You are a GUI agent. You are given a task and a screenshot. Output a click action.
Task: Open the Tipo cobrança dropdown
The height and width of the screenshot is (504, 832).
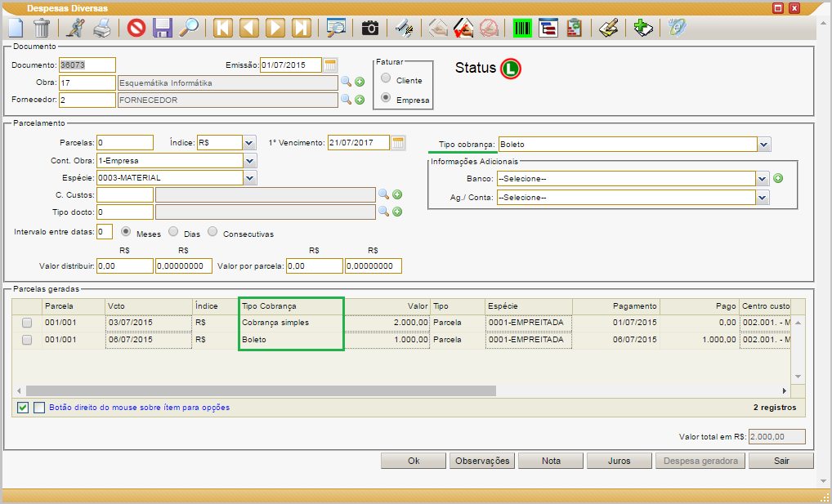[x=763, y=145]
